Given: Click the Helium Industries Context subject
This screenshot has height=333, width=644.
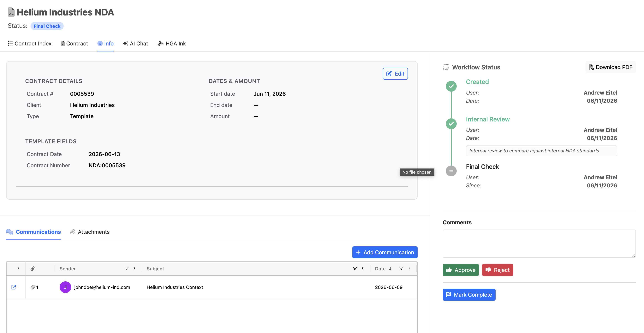Looking at the screenshot, I should coord(175,287).
